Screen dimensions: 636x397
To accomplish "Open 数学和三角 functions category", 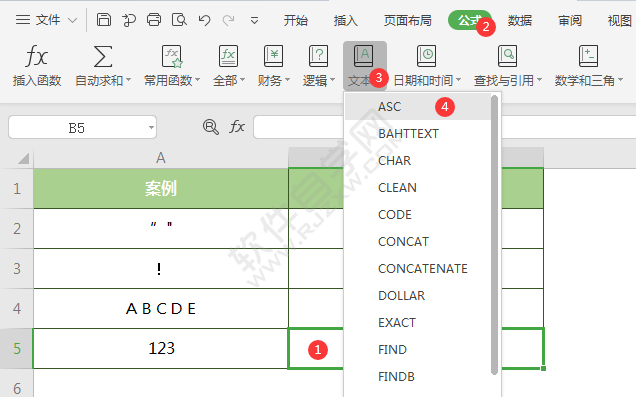I will (x=588, y=66).
